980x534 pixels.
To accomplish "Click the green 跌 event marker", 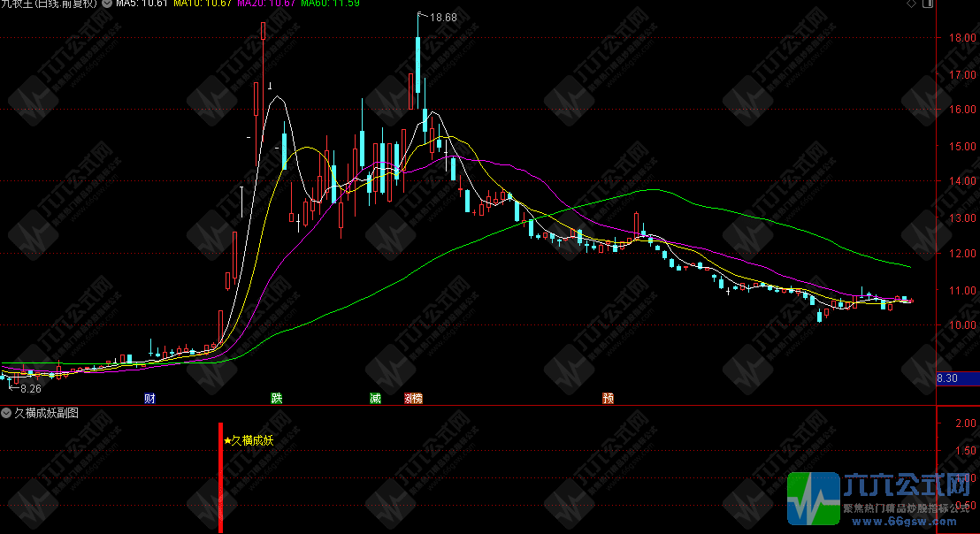I will [x=277, y=399].
